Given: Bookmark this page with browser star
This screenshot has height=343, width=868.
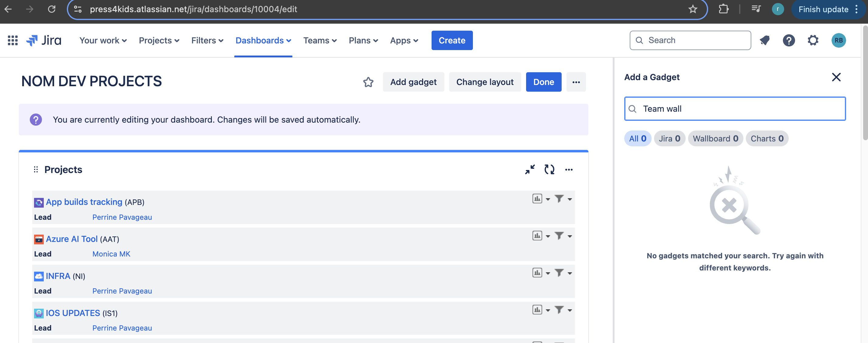Looking at the screenshot, I should [x=693, y=9].
